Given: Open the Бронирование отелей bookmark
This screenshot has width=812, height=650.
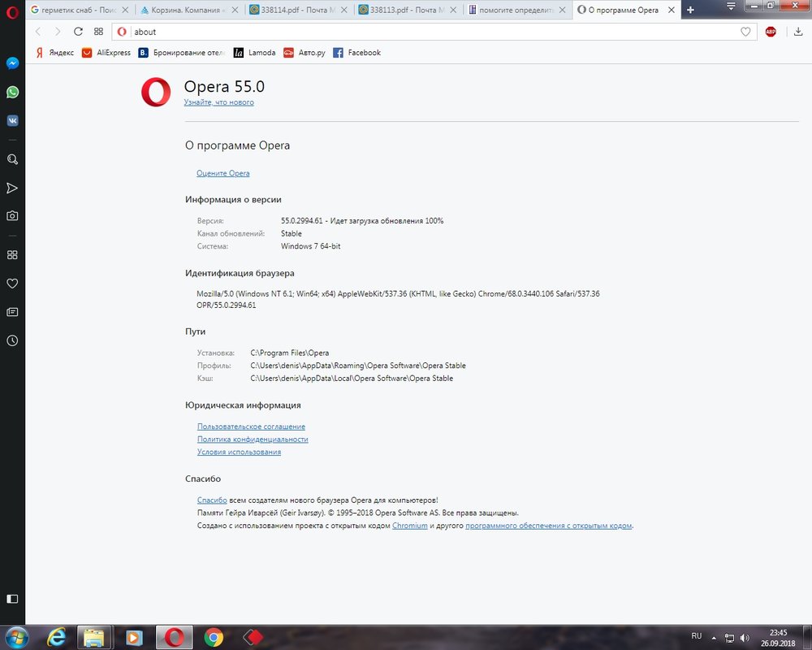Looking at the screenshot, I should (181, 52).
